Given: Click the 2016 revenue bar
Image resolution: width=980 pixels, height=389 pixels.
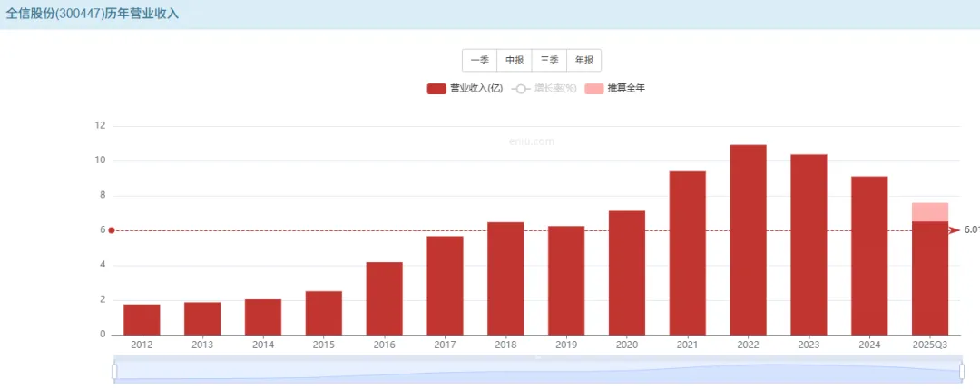Looking at the screenshot, I should click(385, 298).
